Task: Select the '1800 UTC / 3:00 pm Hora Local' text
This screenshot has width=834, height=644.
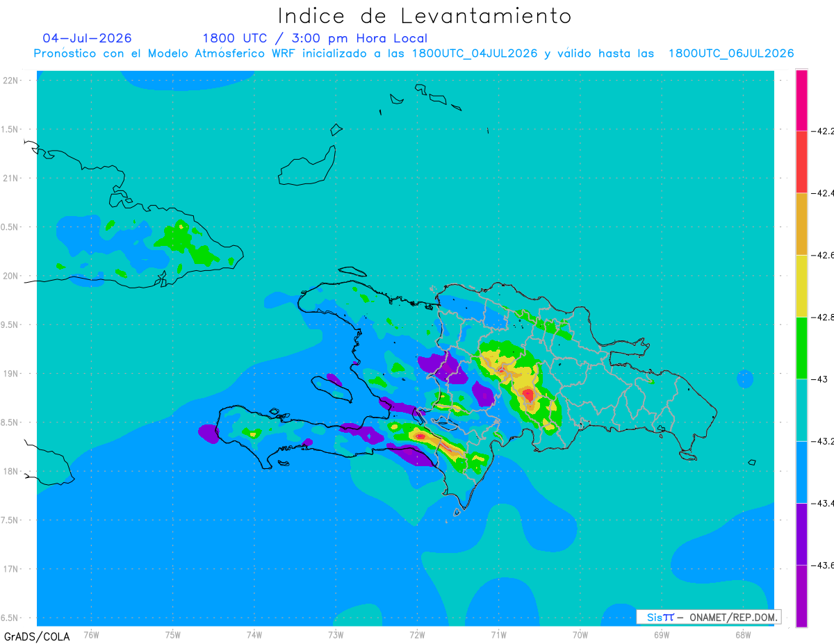Action: pyautogui.click(x=315, y=39)
